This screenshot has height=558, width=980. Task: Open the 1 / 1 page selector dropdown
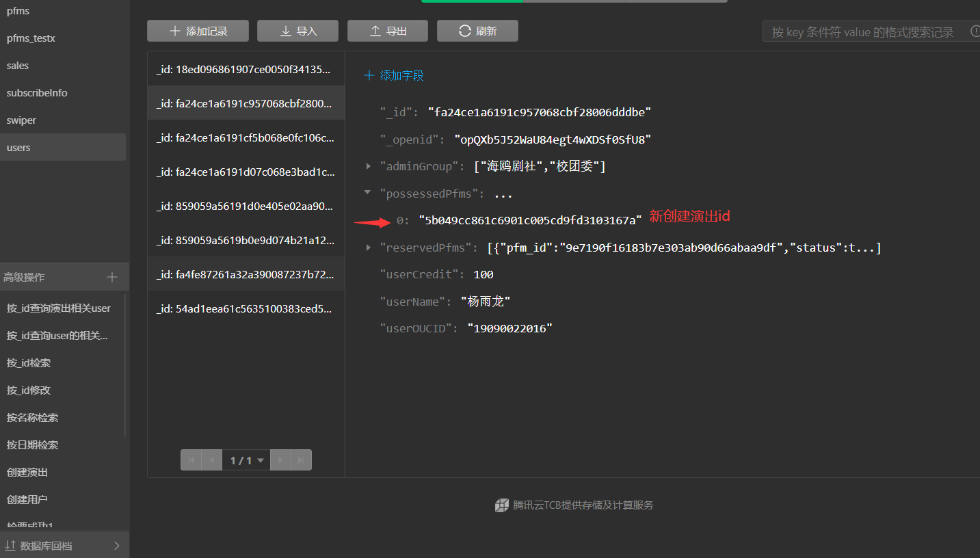[x=246, y=460]
